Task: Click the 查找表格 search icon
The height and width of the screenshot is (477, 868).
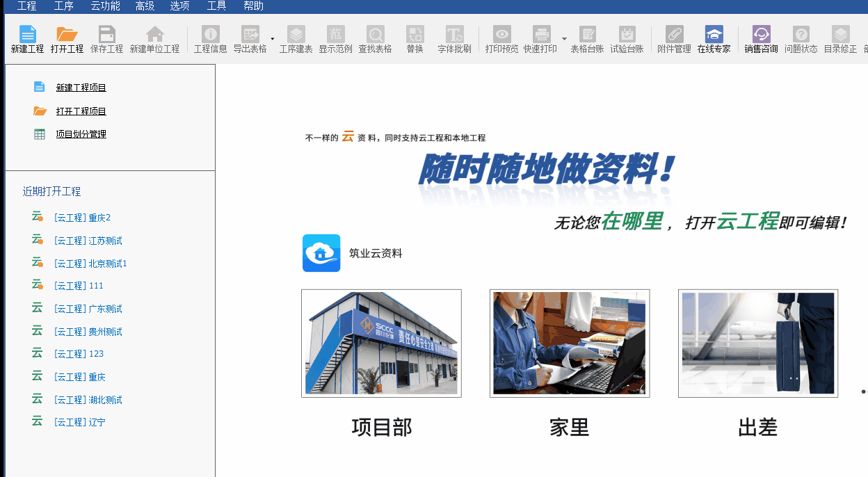Action: pyautogui.click(x=375, y=35)
